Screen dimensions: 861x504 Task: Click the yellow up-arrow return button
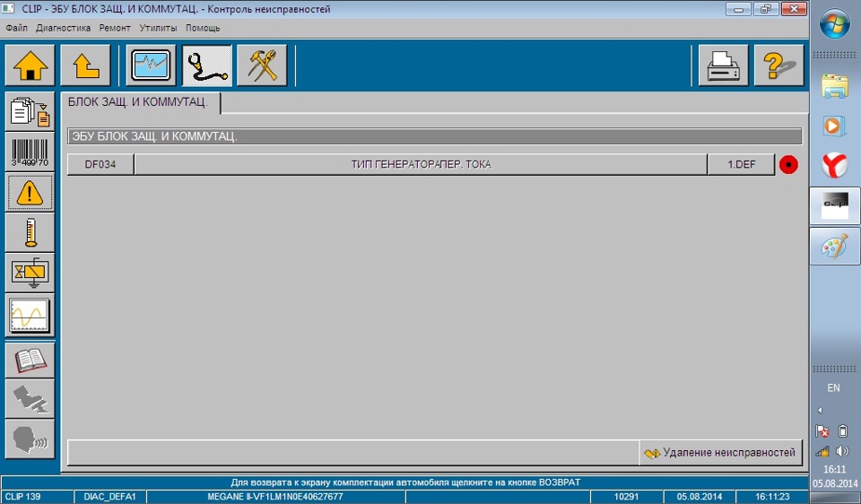click(x=86, y=65)
